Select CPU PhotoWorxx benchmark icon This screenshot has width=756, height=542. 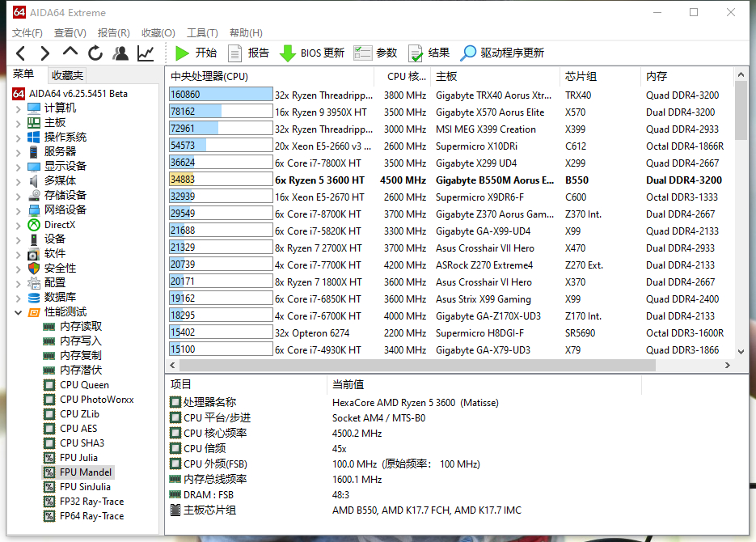49,400
